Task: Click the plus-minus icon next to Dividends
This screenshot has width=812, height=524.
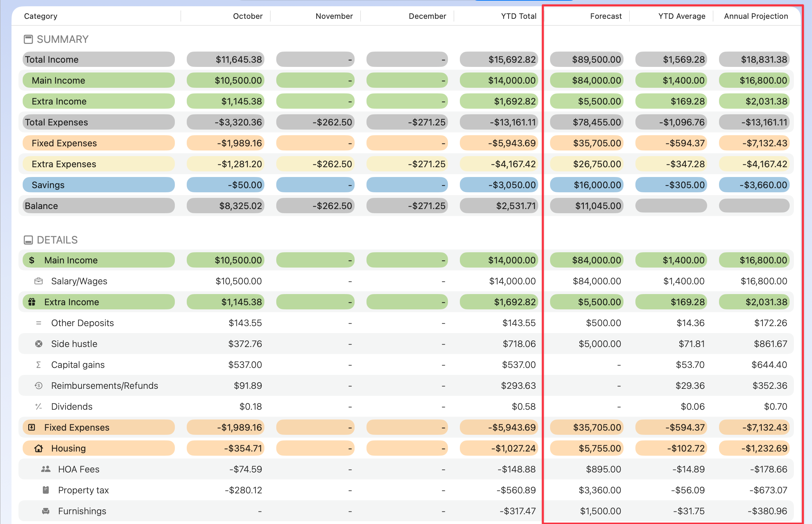Action: coord(38,407)
